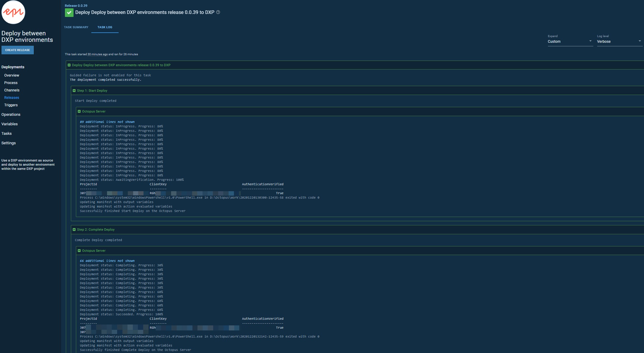Open Process in the sidebar
Screen dimensions: 644x353
tap(11, 83)
